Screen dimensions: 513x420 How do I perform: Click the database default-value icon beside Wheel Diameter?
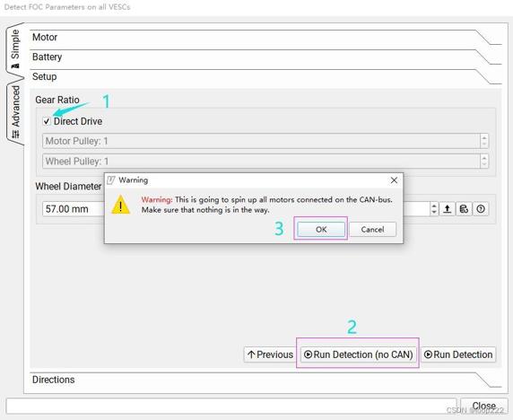pos(464,209)
